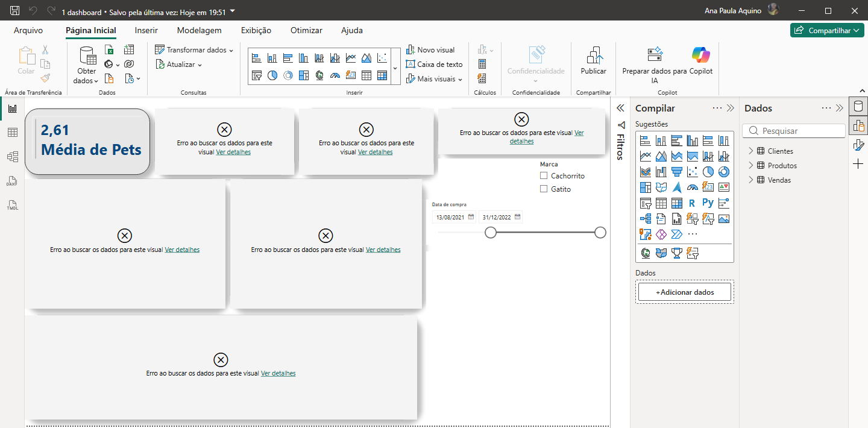Expand the Clientes table
Image resolution: width=868 pixels, height=428 pixels.
(751, 151)
